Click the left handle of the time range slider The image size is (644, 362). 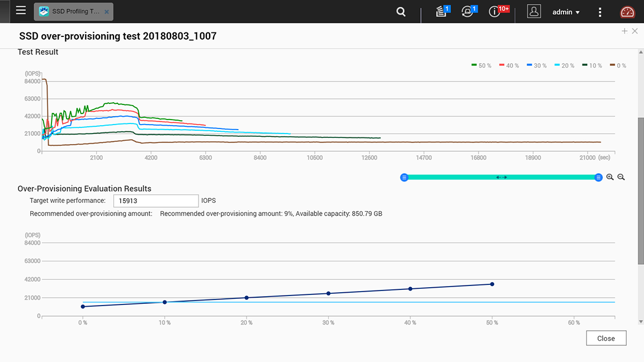point(405,177)
